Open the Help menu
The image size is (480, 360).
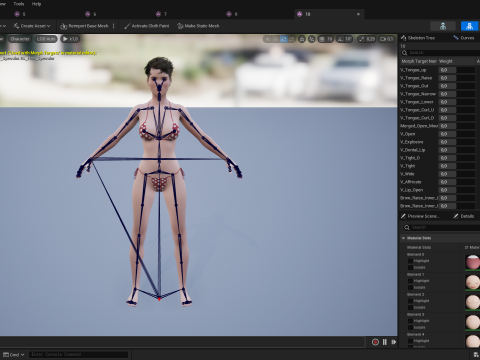coord(36,4)
